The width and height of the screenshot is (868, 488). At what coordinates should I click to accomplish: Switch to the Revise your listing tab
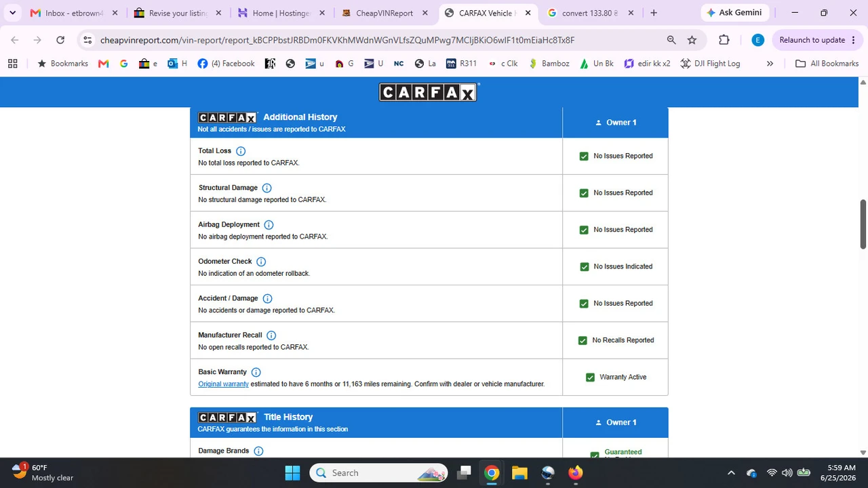[x=179, y=13]
